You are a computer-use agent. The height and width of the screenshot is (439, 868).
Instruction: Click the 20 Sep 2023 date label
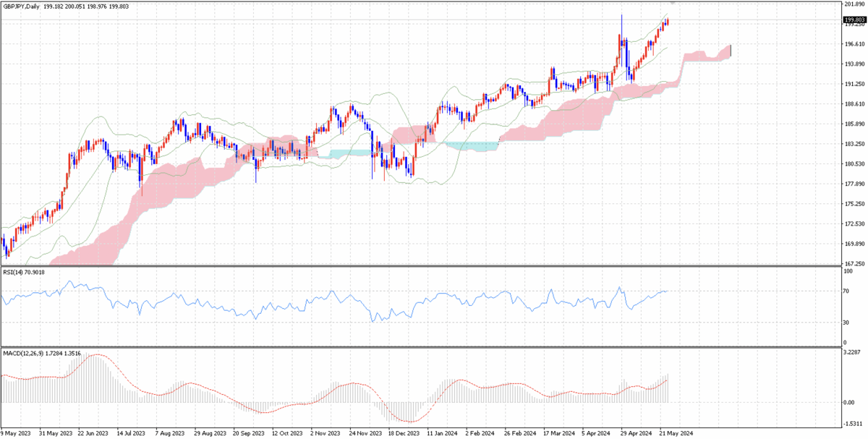pos(250,434)
